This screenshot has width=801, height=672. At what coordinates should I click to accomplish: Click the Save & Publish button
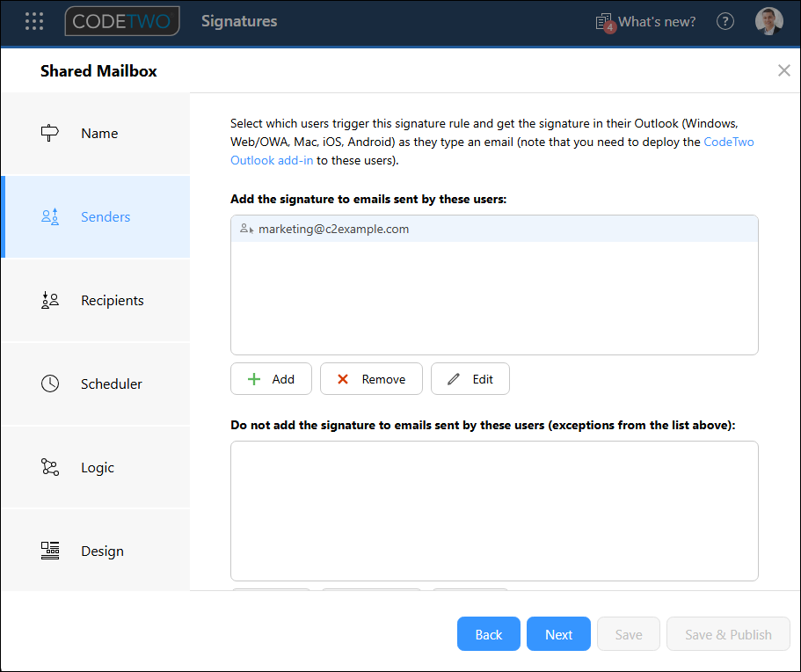728,634
